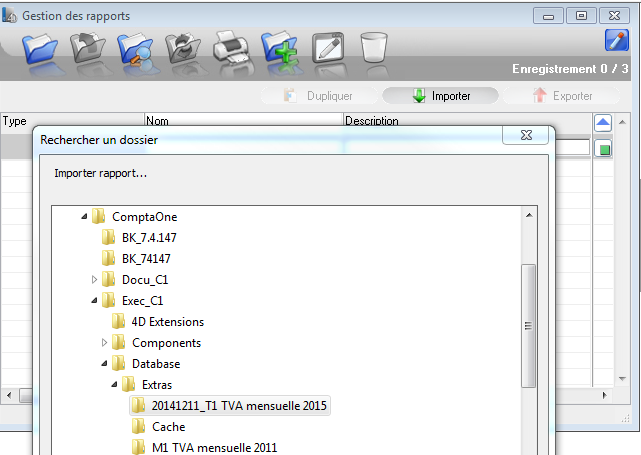Click the blue pencil icon at the top right
Image resolution: width=641 pixels, height=455 pixels.
(x=616, y=40)
